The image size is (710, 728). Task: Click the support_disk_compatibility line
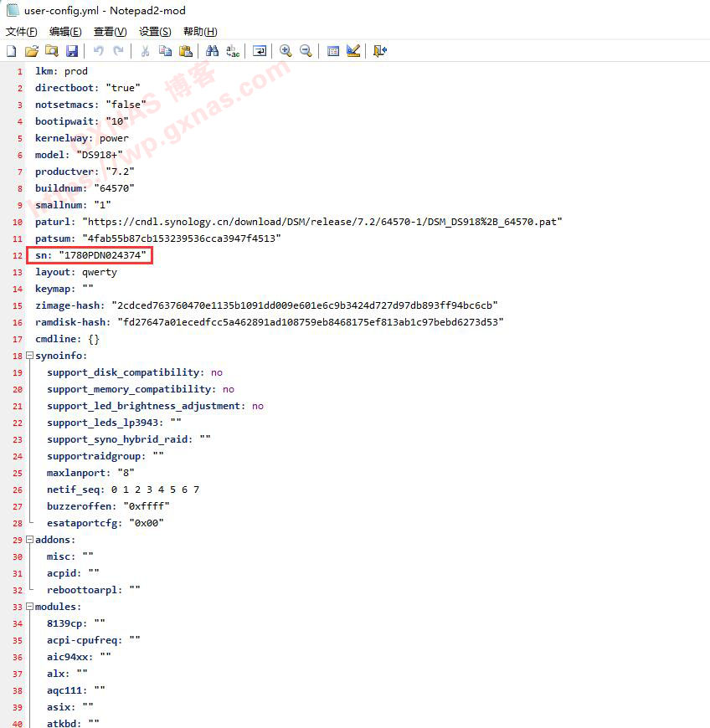pos(135,372)
